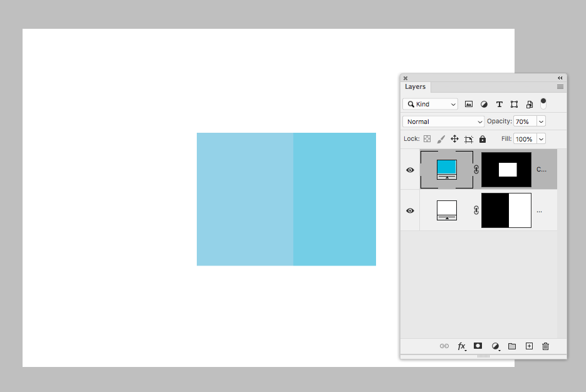The height and width of the screenshot is (392, 586).
Task: Close the Layers panel
Action: pyautogui.click(x=405, y=78)
